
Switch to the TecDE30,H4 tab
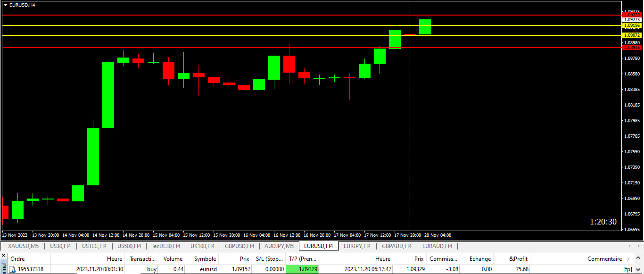(165, 246)
